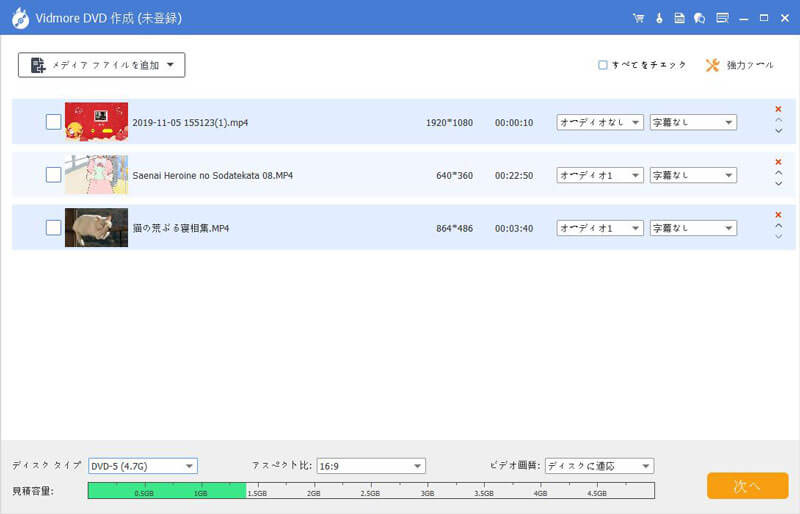This screenshot has width=800, height=514.
Task: Check the box for 2019-11-05 155123(1).mp4
Action: [x=54, y=122]
